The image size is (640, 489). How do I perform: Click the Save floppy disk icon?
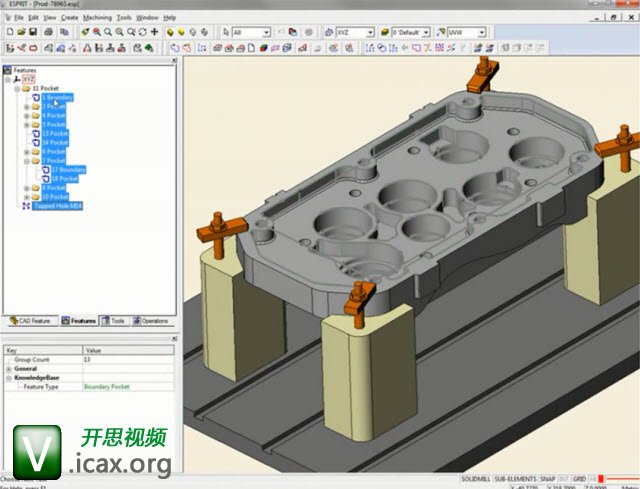pyautogui.click(x=33, y=32)
